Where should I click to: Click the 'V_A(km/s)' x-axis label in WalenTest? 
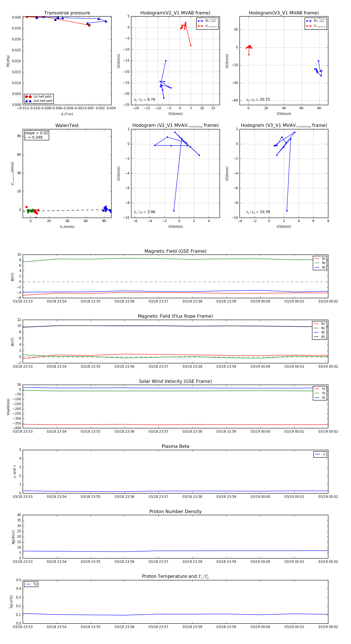[x=67, y=227]
